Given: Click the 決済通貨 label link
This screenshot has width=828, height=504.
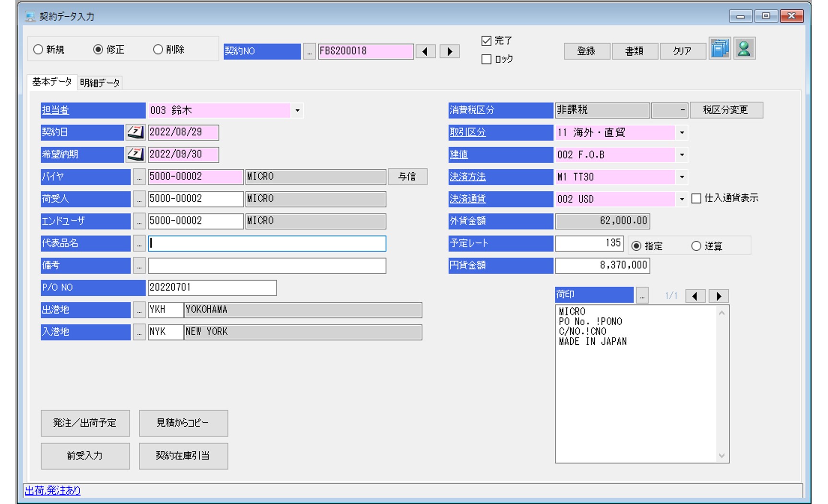Looking at the screenshot, I should coord(468,199).
